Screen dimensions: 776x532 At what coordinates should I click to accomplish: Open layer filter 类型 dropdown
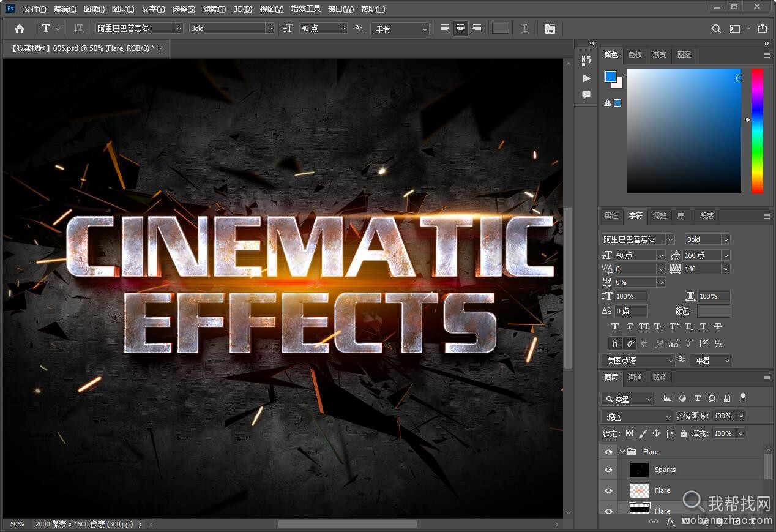628,399
